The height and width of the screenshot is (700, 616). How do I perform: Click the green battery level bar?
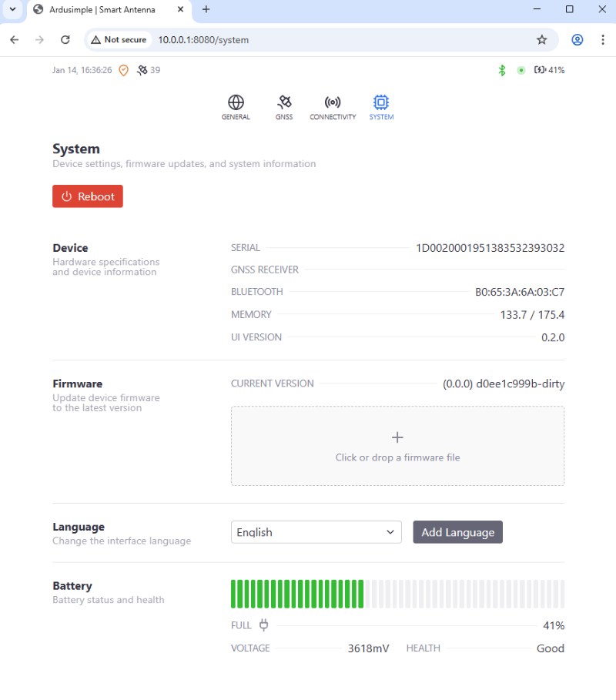coord(297,594)
